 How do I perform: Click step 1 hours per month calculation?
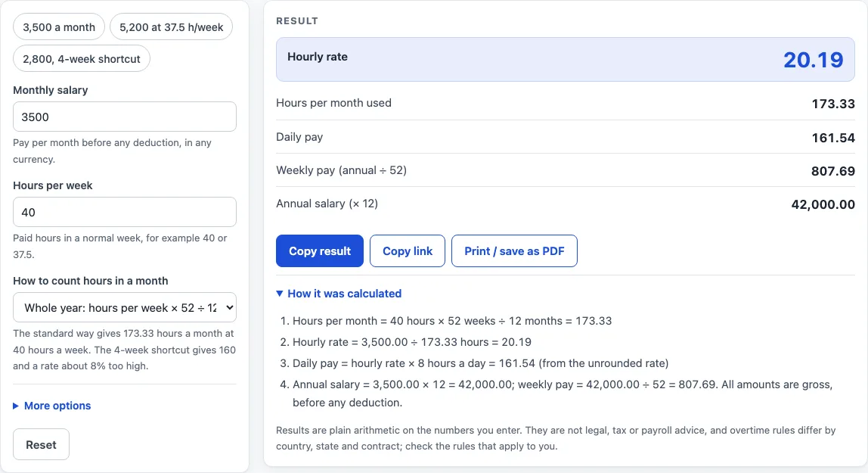(x=452, y=321)
